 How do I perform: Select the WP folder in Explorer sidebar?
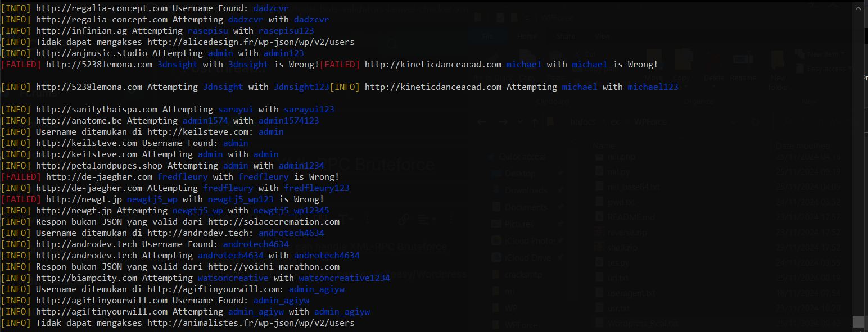point(505,308)
